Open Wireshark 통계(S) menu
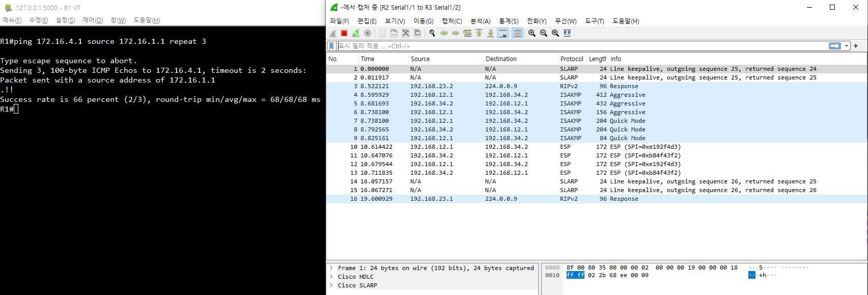Image resolution: width=868 pixels, height=295 pixels. (x=509, y=21)
